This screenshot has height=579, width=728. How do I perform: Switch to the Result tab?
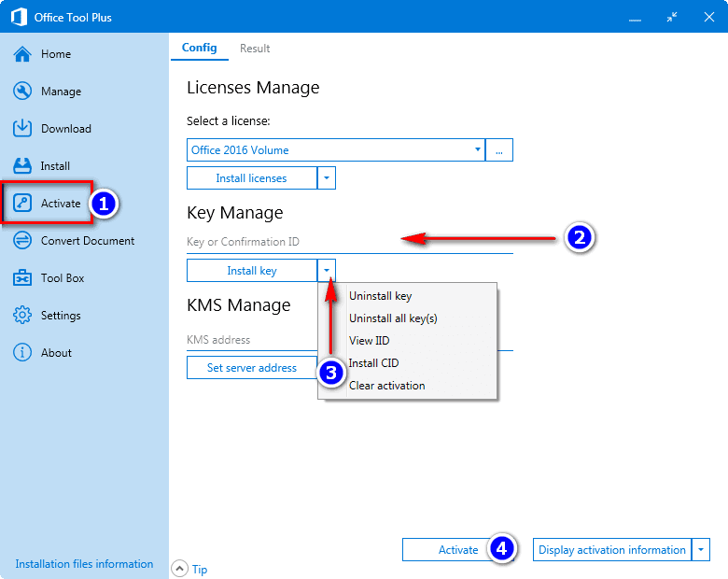click(x=255, y=49)
